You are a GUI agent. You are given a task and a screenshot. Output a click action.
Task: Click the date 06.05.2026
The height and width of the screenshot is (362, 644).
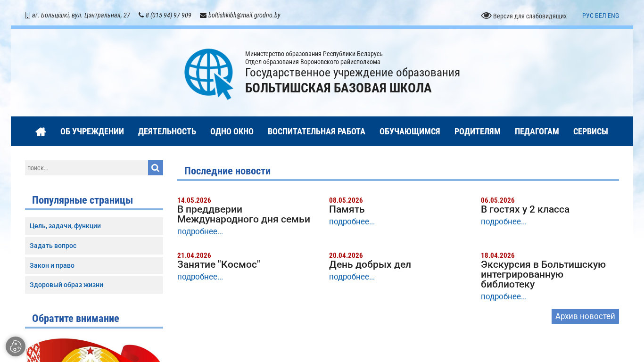tap(498, 200)
